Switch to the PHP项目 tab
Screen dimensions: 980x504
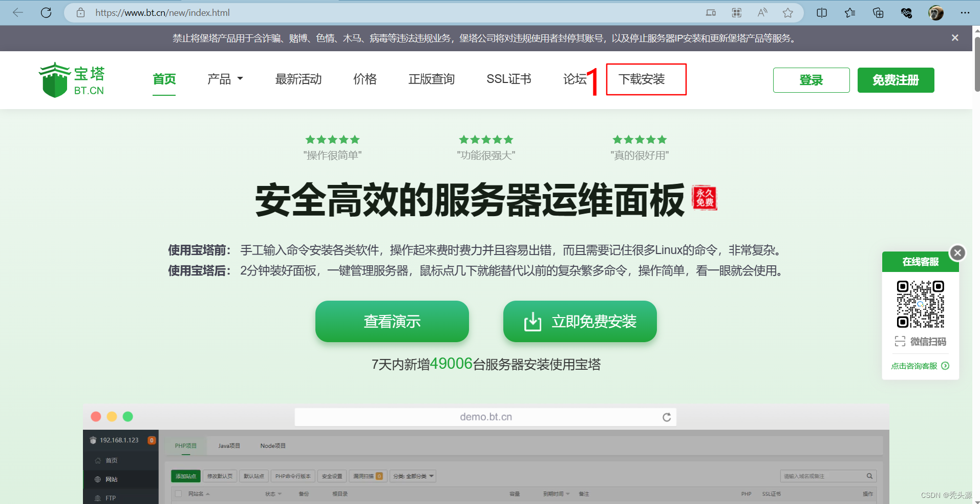point(186,446)
